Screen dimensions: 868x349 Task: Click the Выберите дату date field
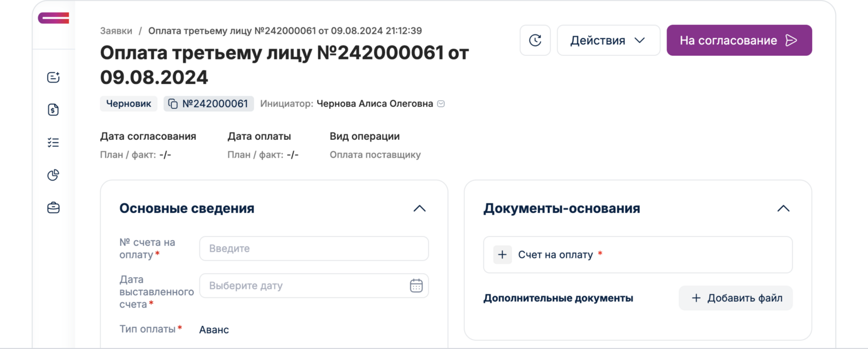[x=305, y=285]
